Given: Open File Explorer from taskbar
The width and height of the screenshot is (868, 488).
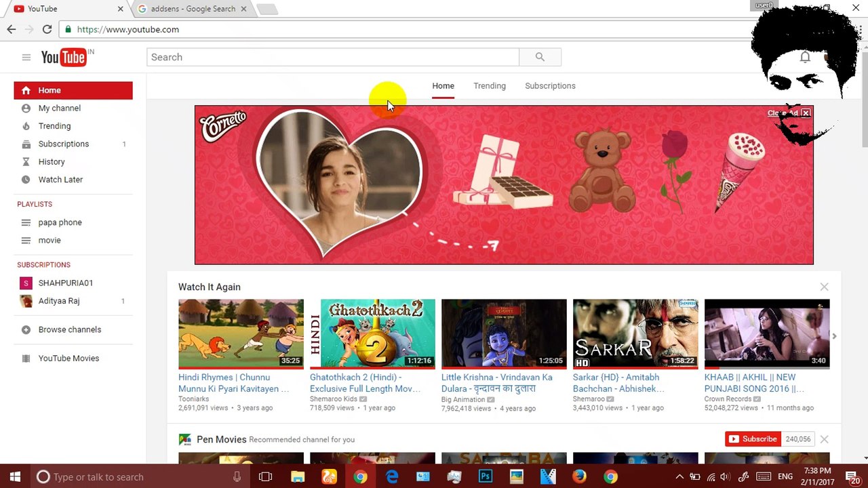Looking at the screenshot, I should tap(298, 477).
